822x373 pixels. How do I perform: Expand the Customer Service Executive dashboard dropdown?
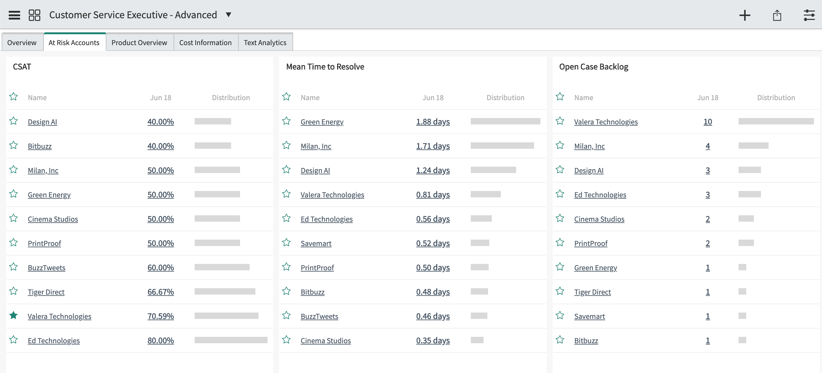(x=228, y=15)
